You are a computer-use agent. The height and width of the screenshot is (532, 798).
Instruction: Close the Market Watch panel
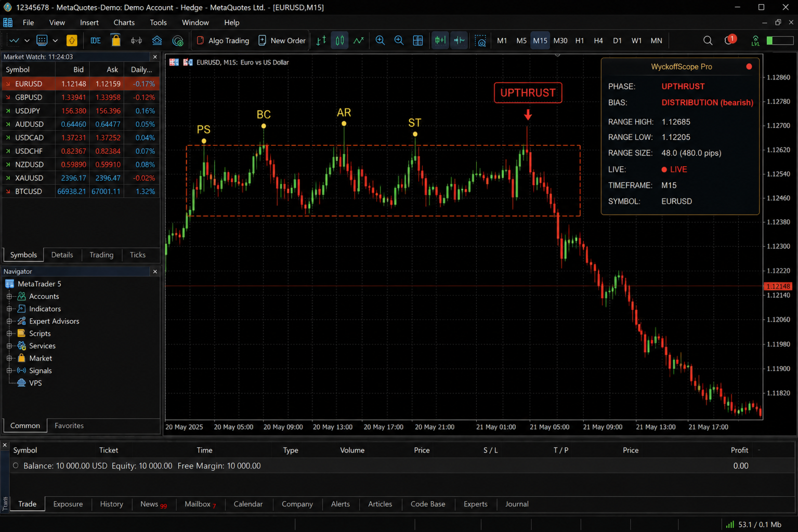coord(155,57)
